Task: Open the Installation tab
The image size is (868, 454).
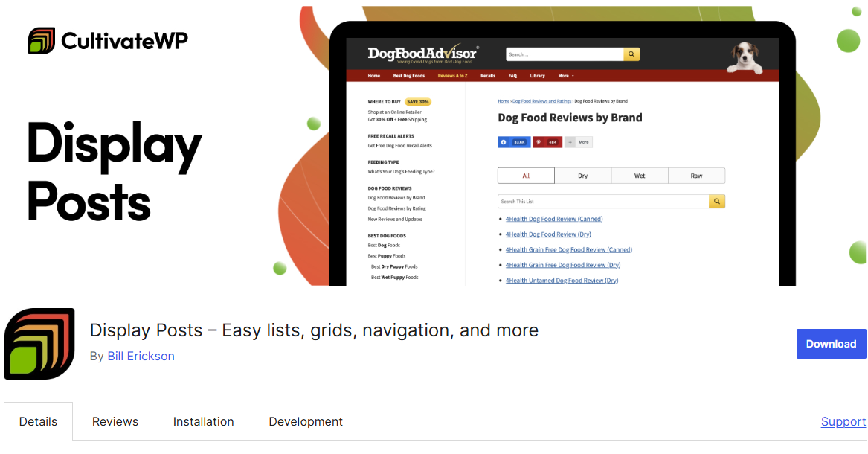Action: [x=203, y=421]
